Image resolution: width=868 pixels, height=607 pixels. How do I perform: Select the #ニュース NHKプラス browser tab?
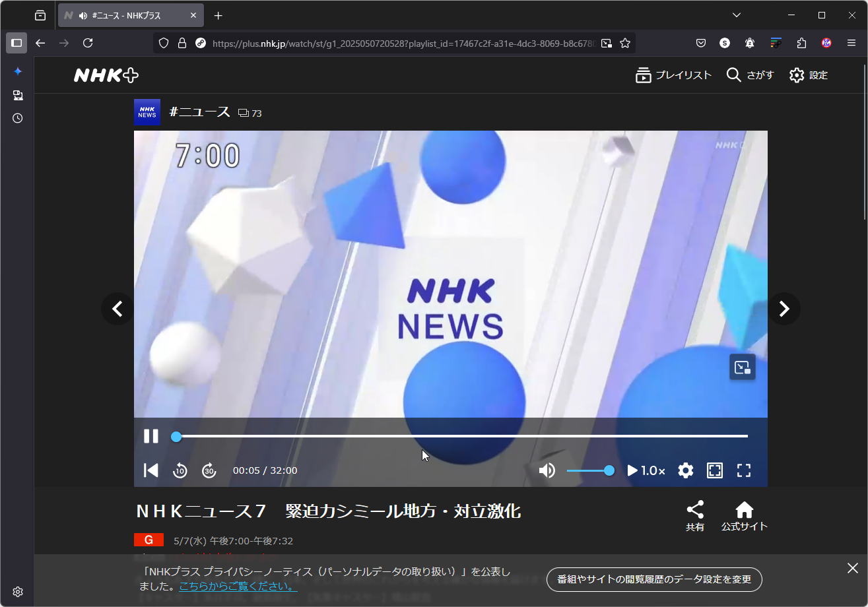tap(125, 15)
